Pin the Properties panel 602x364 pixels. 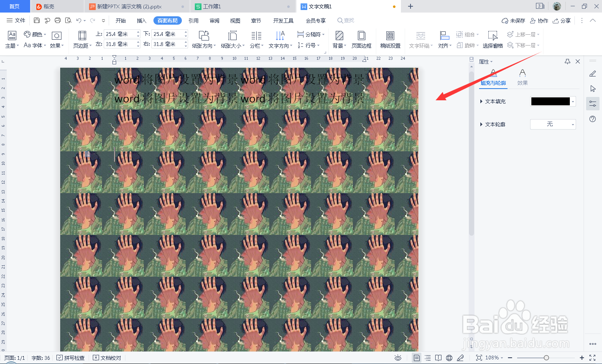coord(567,61)
